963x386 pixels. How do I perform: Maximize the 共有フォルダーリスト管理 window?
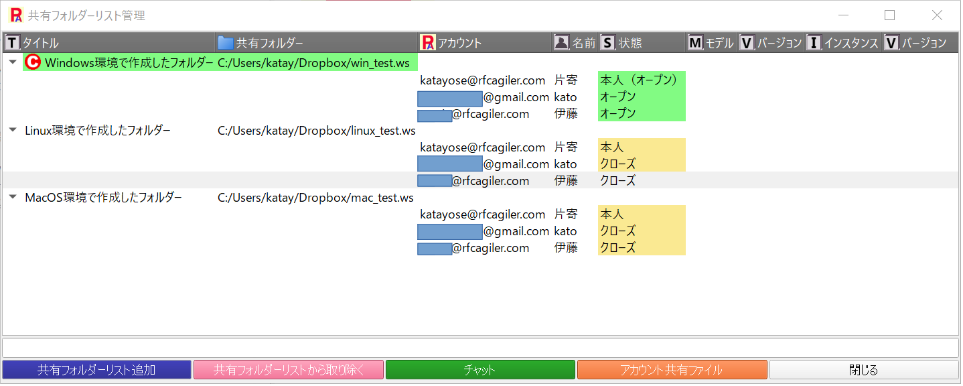click(889, 15)
